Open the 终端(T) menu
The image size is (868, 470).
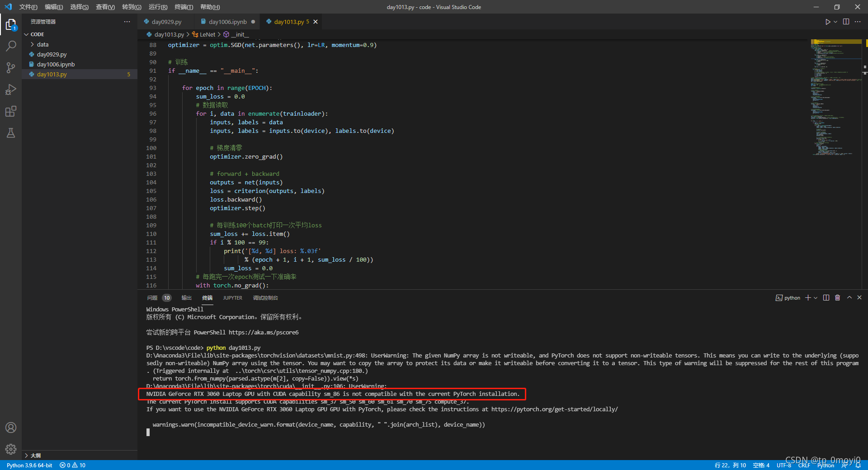click(184, 7)
